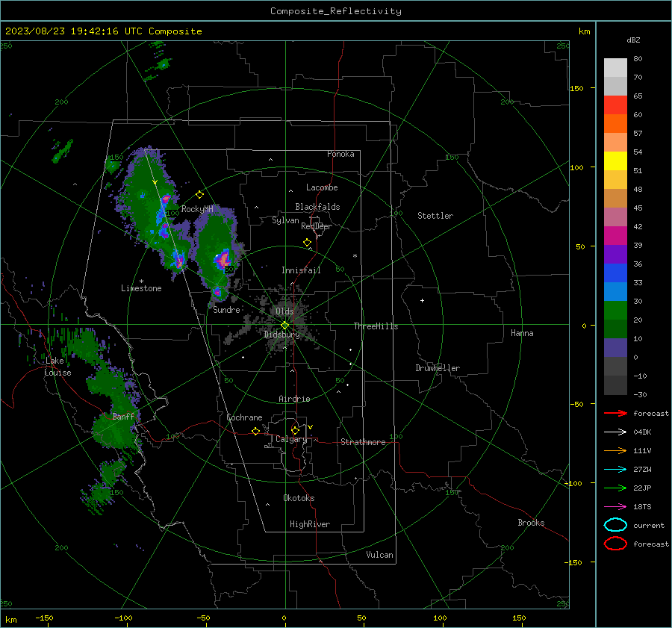Click the HighRiver label
Screen dimensions: 672x628
[x=310, y=524]
